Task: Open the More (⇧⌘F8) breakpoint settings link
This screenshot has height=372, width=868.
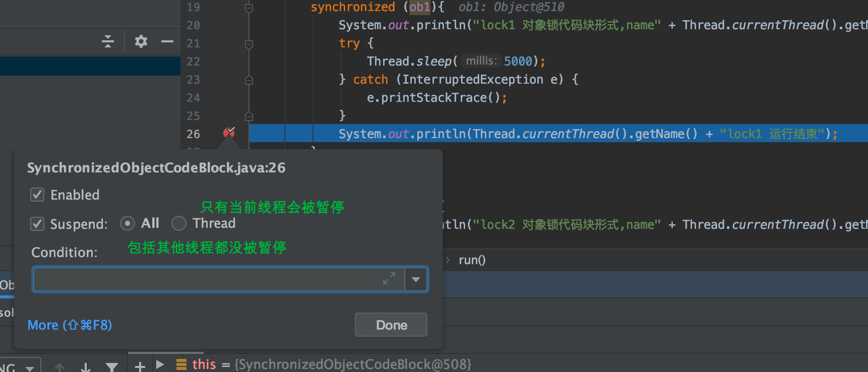Action: (x=70, y=325)
